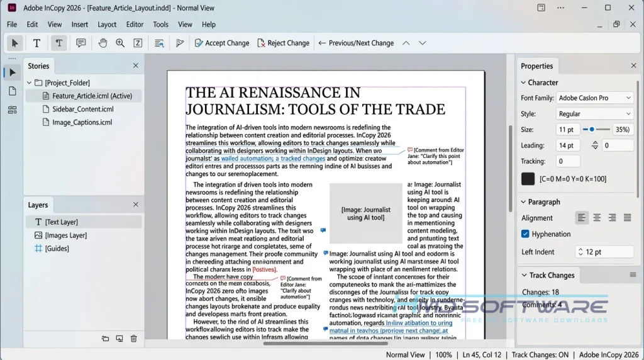This screenshot has width=644, height=360.
Task: Click the Size 11 pt input field
Action: (x=568, y=130)
